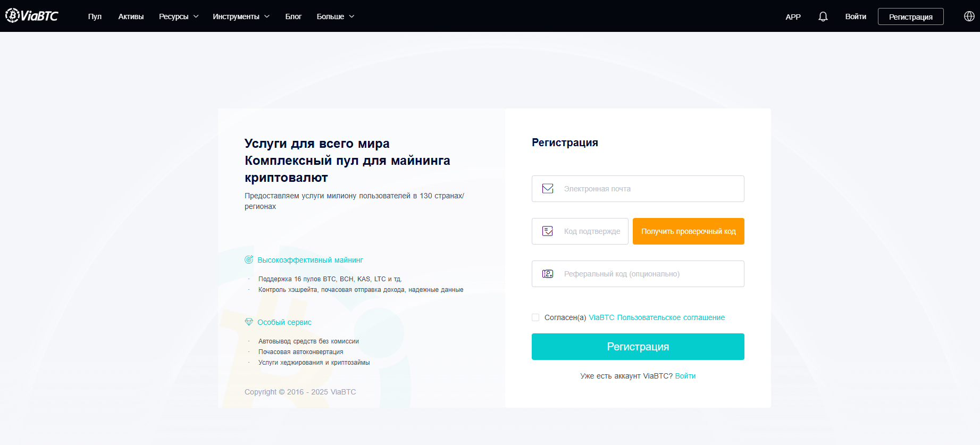Image resolution: width=980 pixels, height=445 pixels.
Task: Focus the Реферальный код input field
Action: tap(638, 274)
